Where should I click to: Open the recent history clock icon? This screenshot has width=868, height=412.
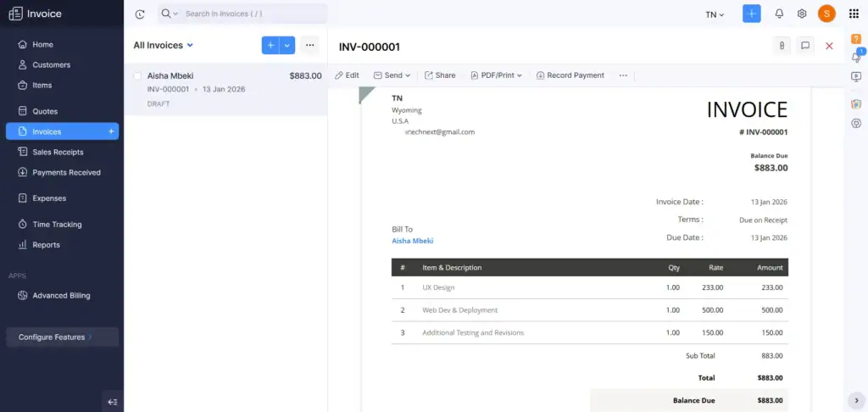tap(140, 14)
